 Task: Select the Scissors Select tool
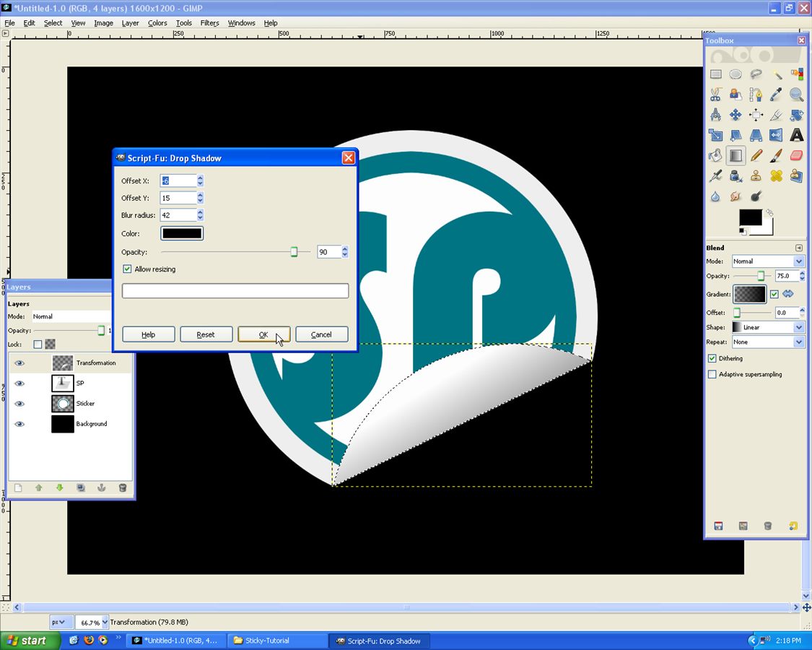(716, 95)
